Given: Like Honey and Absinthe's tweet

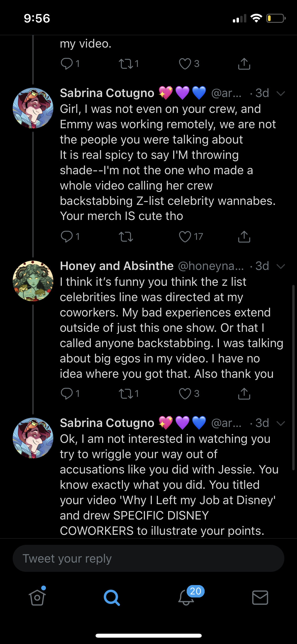Looking at the screenshot, I should (x=185, y=394).
